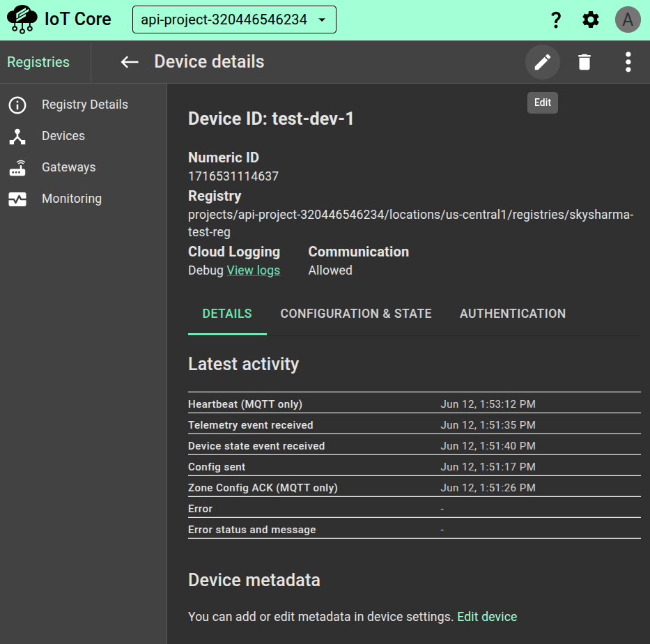Viewport: 650px width, 644px height.
Task: Open Devices in the sidebar
Action: 63,136
